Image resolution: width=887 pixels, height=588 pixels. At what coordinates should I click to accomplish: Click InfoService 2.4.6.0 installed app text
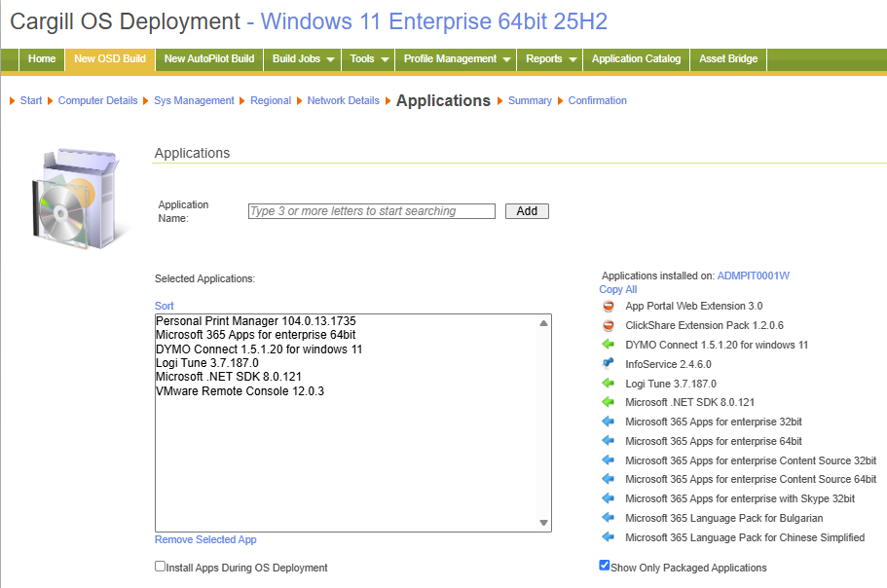click(x=668, y=364)
